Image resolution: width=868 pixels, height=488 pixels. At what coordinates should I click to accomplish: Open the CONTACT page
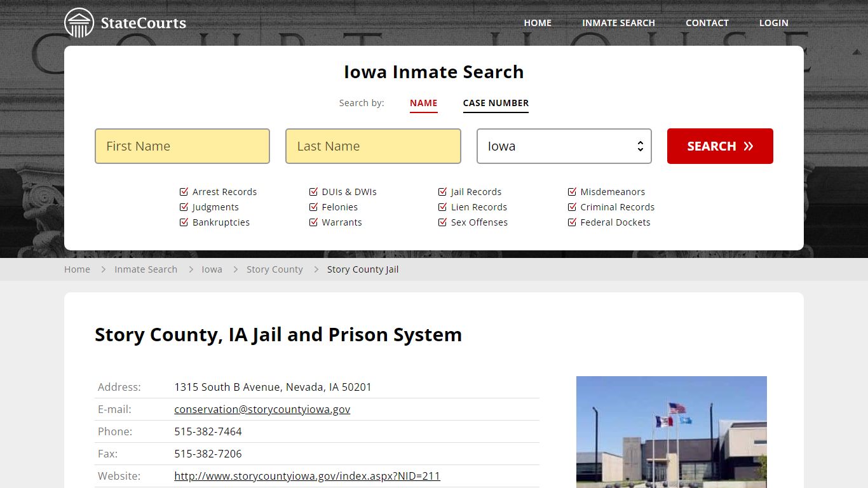click(707, 23)
